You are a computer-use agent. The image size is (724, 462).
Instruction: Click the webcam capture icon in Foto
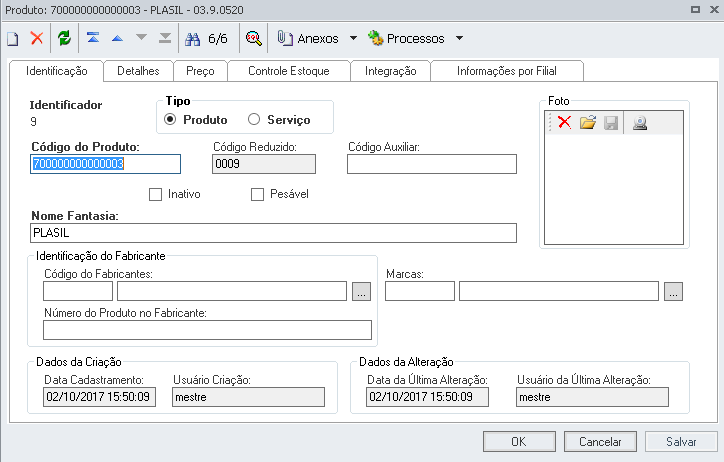(x=640, y=123)
